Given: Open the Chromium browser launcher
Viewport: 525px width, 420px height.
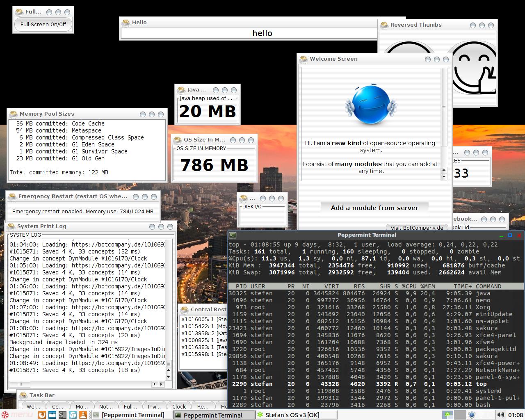Looking at the screenshot, I should [x=73, y=415].
